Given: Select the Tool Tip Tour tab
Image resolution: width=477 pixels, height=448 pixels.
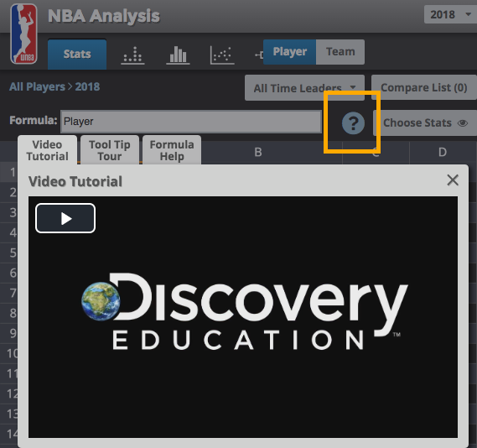Looking at the screenshot, I should (110, 150).
